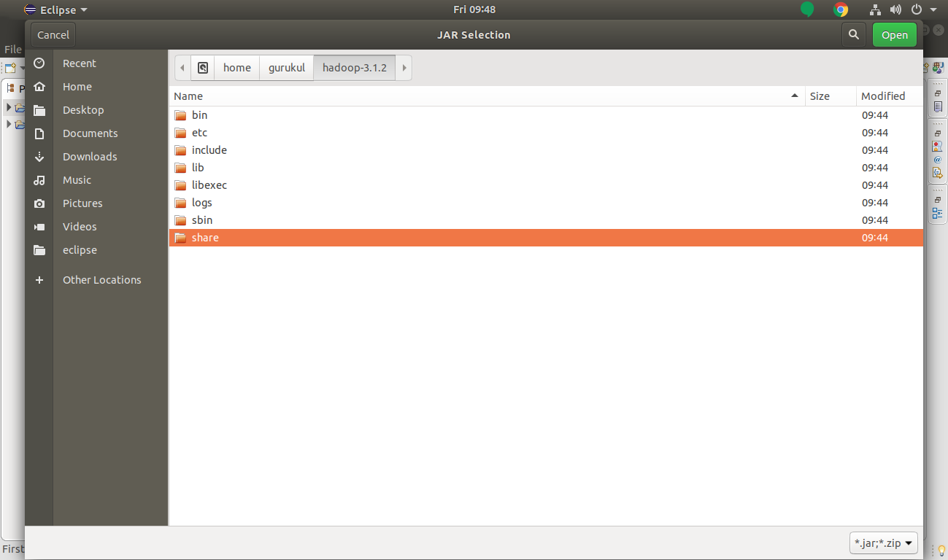This screenshot has width=948, height=560.
Task: Click the Problems view icon in Eclipse's trim
Action: coord(938,147)
